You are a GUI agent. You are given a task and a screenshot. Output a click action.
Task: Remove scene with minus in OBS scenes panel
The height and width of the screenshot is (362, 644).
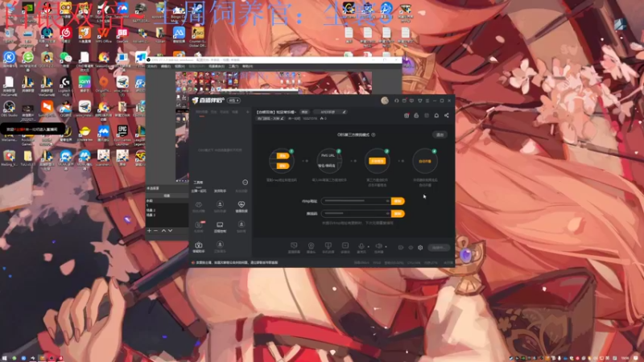tap(155, 231)
